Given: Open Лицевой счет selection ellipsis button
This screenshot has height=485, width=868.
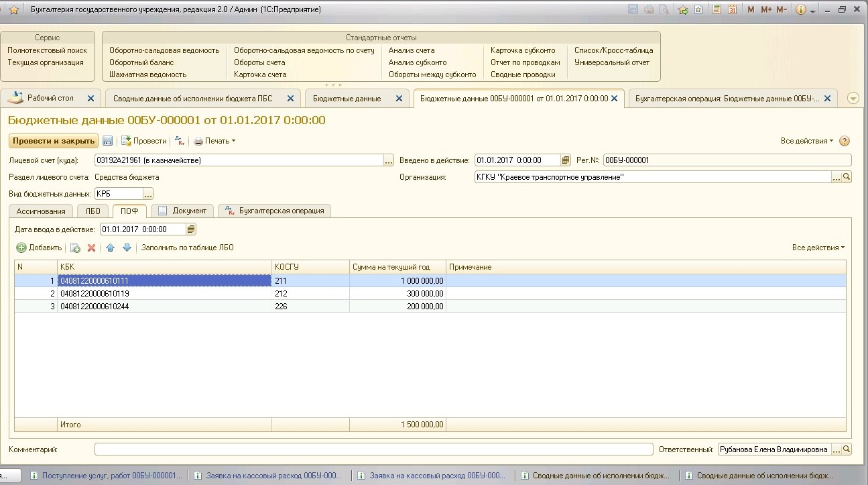Looking at the screenshot, I should (389, 160).
